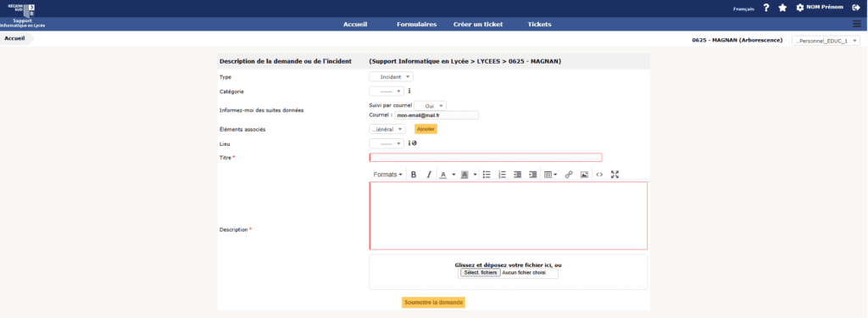This screenshot has width=868, height=318.
Task: Click the Accueil breadcrumb
Action: [15, 39]
